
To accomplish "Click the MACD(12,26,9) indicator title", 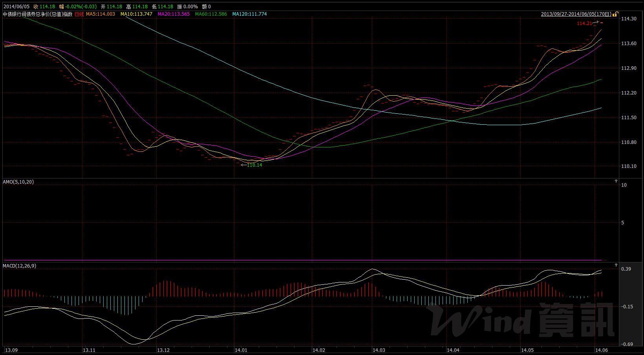I will pyautogui.click(x=20, y=266).
